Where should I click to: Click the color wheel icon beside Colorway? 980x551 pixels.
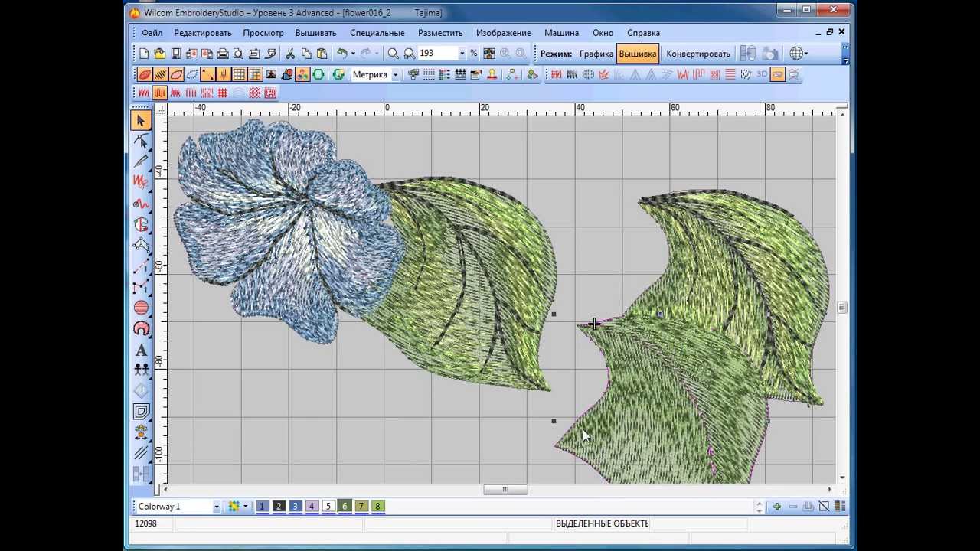point(234,507)
